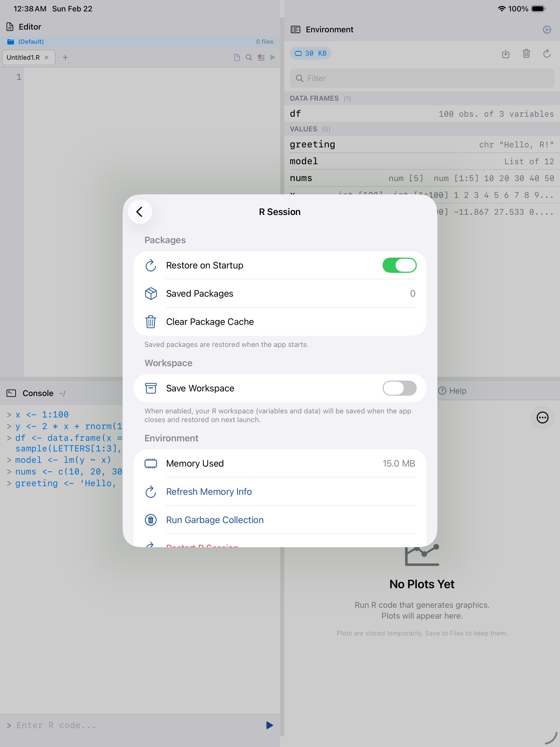Disable Restore on Startup
560x747 pixels.
[x=400, y=265]
